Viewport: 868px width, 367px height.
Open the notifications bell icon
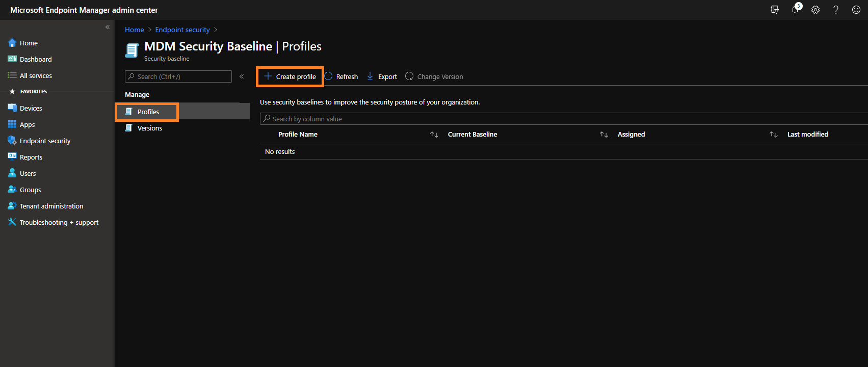(x=796, y=9)
